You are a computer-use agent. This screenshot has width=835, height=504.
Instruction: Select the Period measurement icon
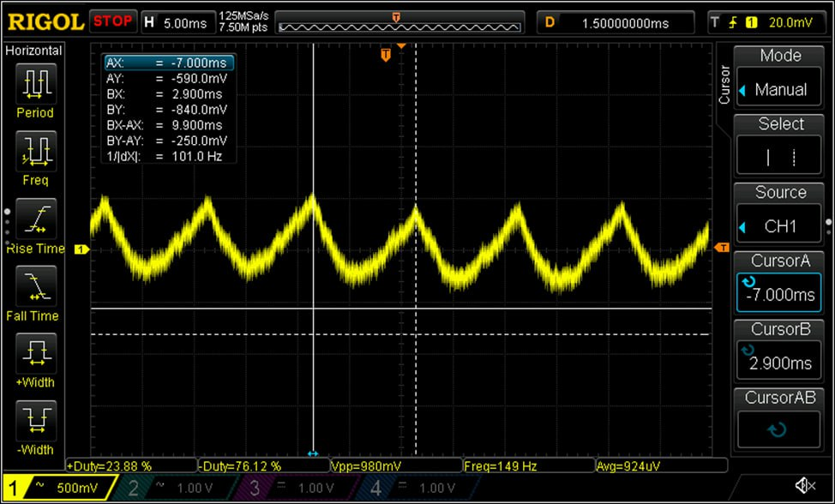(x=34, y=83)
